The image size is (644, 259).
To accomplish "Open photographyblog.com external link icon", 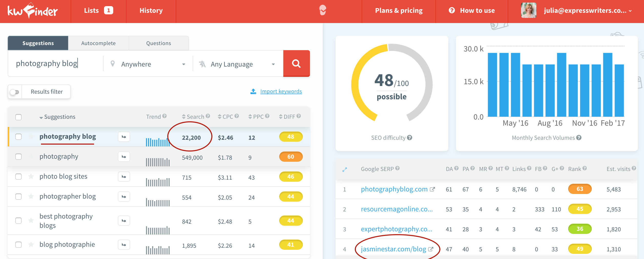I will click(432, 189).
